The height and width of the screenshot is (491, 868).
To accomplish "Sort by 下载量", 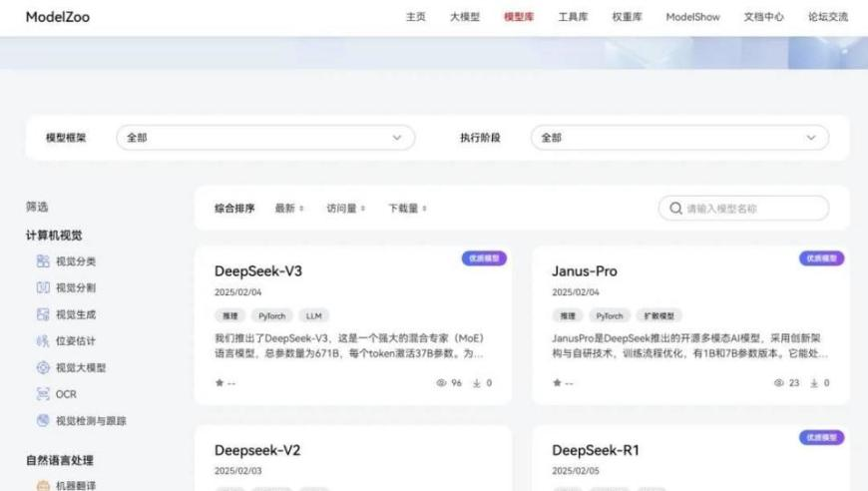I will pos(403,209).
